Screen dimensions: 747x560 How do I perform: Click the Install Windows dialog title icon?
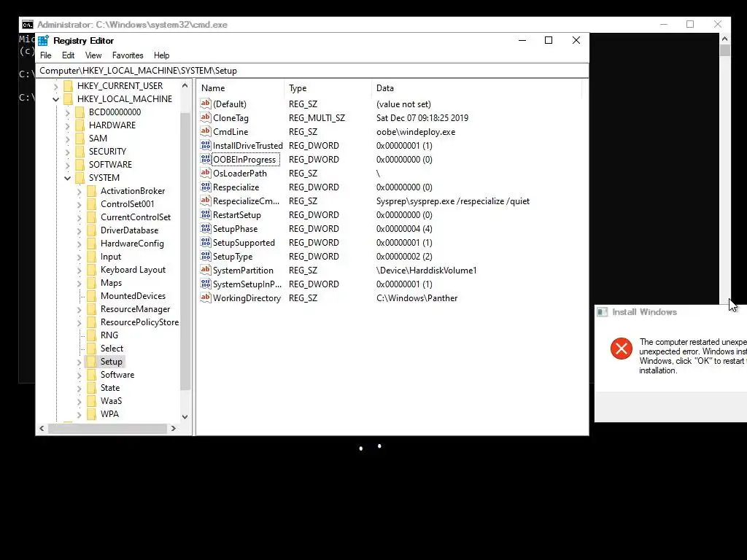tap(602, 312)
